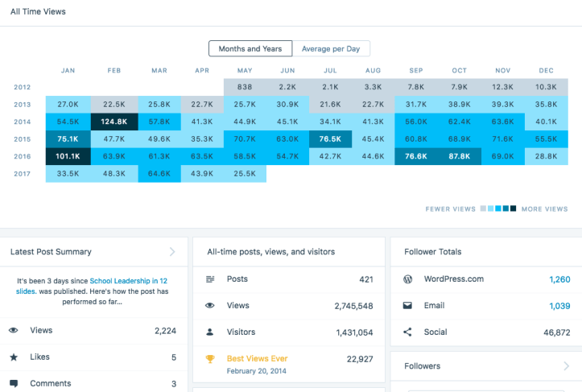582x392 pixels.
Task: Select the February 2014 cell 124.8K
Action: (114, 122)
